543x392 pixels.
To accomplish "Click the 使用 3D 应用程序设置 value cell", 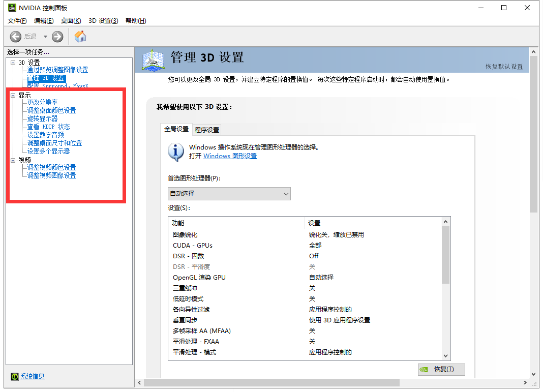I will 340,320.
